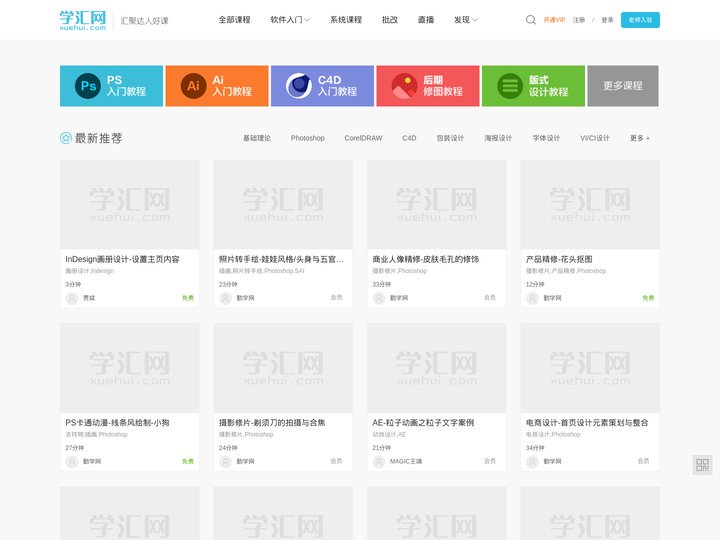Open thumbnail of 电商设计-首页设计 course
The height and width of the screenshot is (540, 720).
click(x=590, y=368)
